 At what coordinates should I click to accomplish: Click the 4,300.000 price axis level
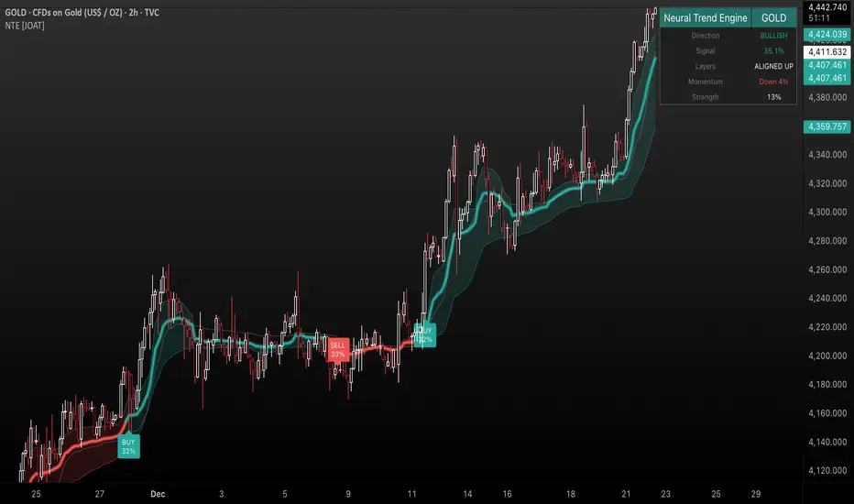tap(827, 212)
